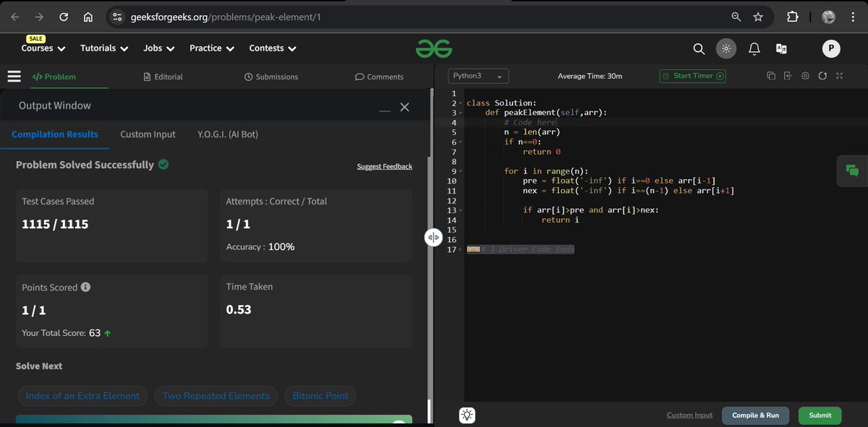Collapse code fold arrow at line 2
This screenshot has width=868, height=427.
pyautogui.click(x=460, y=103)
